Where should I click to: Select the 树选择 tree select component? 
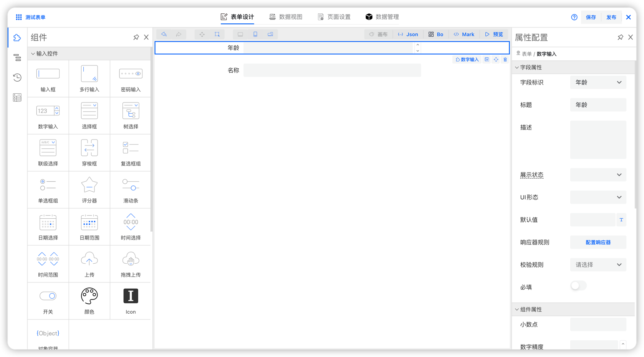pos(130,116)
